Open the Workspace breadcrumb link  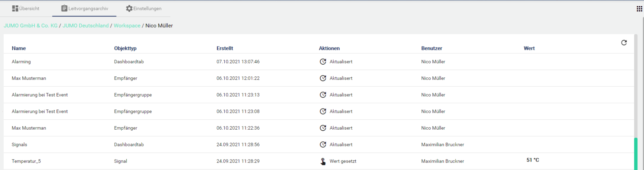(x=127, y=26)
